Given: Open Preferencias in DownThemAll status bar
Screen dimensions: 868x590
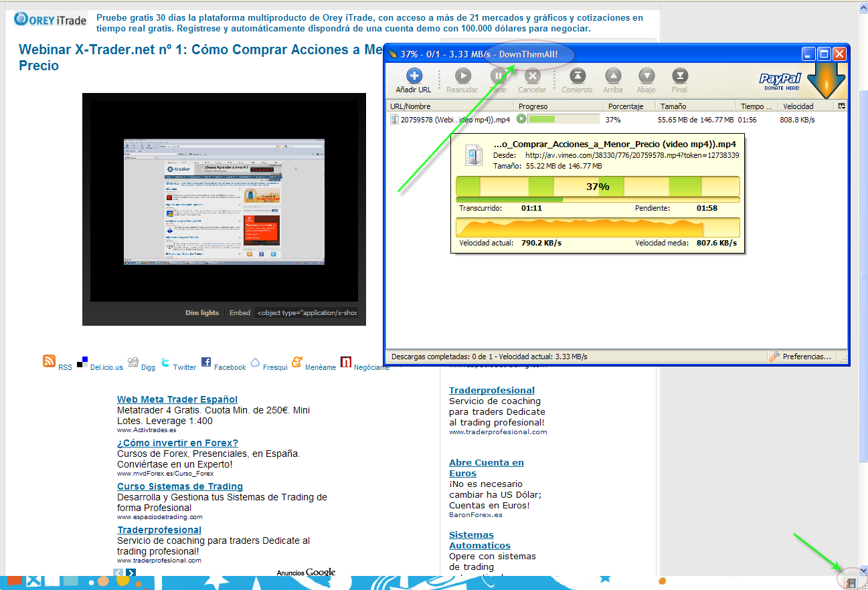Looking at the screenshot, I should coord(800,357).
